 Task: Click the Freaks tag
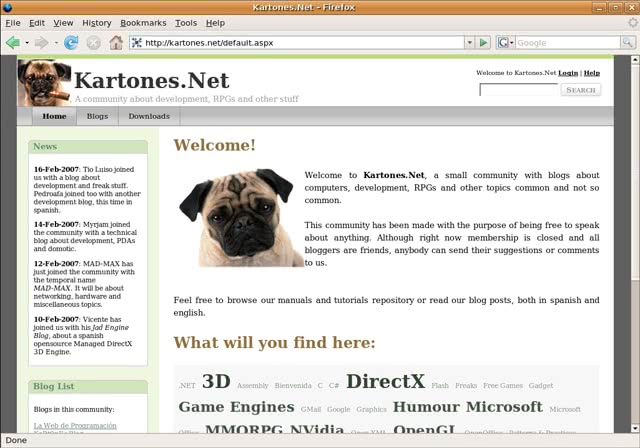(466, 386)
